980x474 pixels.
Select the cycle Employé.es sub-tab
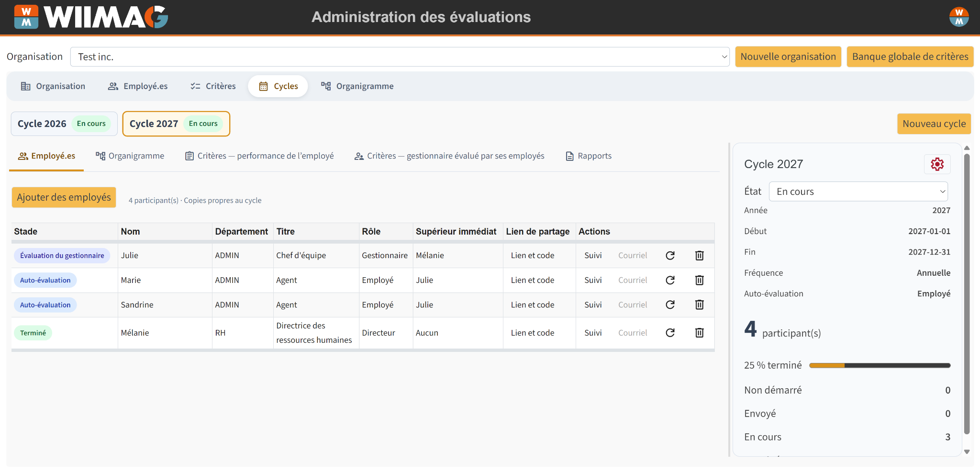click(x=47, y=156)
